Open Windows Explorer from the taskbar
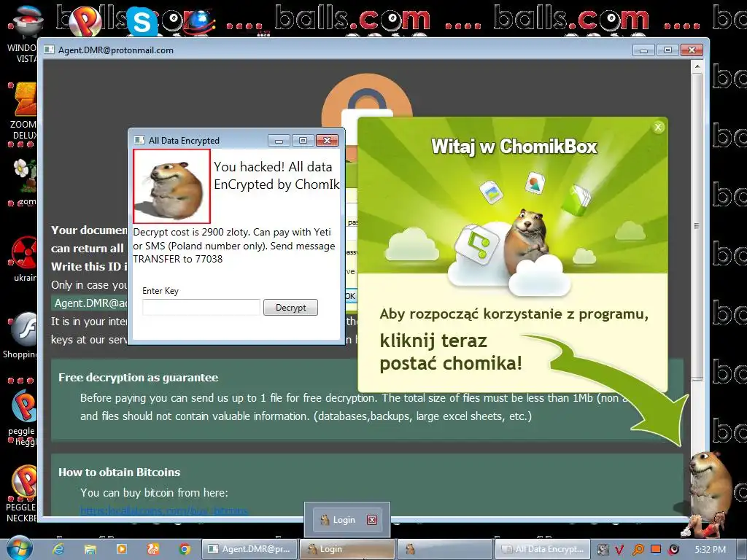Image resolution: width=747 pixels, height=560 pixels. click(x=90, y=549)
